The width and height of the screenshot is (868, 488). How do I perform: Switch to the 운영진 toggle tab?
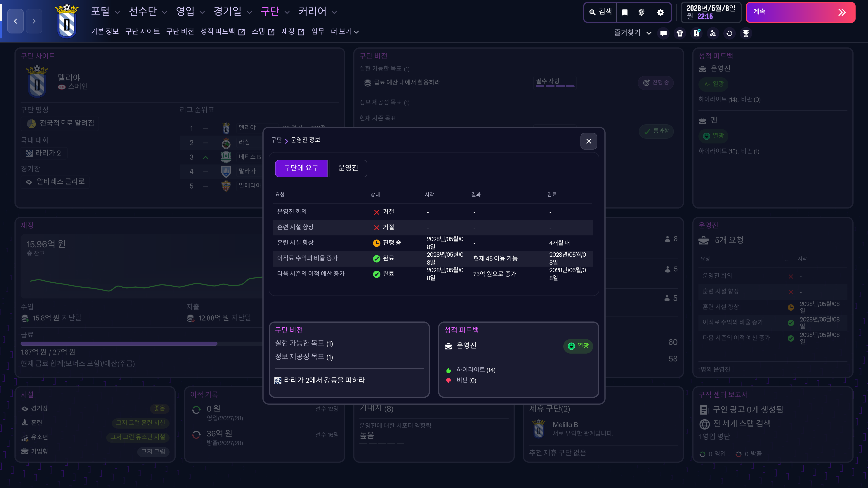click(x=348, y=168)
